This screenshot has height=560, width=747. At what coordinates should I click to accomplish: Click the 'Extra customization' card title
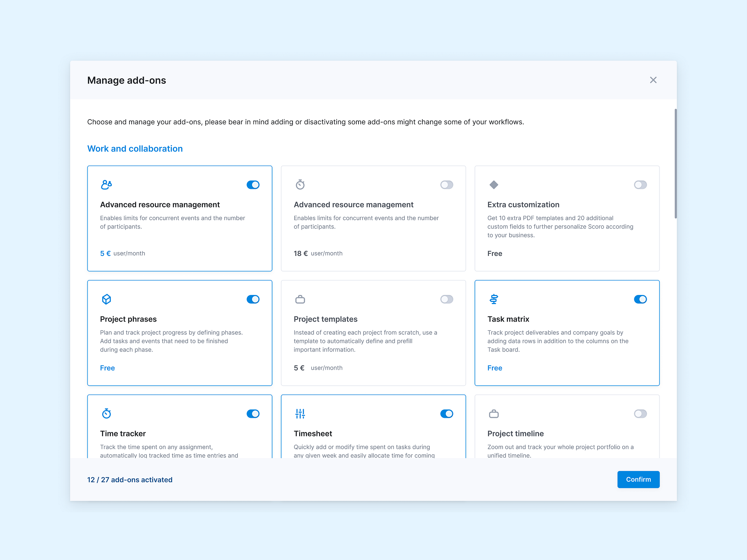pos(523,205)
